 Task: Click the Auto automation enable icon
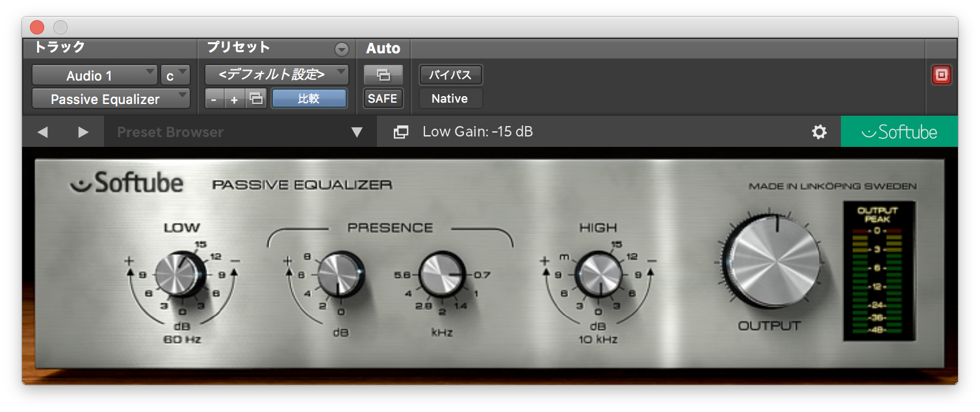coord(383,74)
